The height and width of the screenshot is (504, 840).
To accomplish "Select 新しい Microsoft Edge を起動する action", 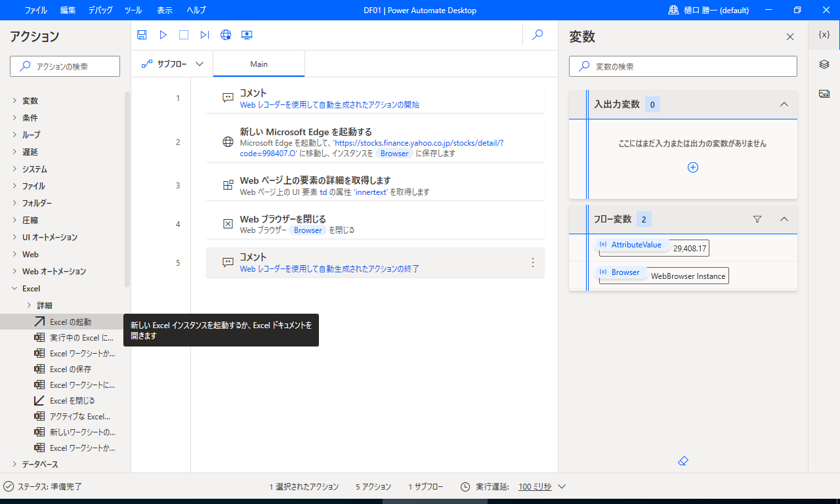I will (375, 142).
